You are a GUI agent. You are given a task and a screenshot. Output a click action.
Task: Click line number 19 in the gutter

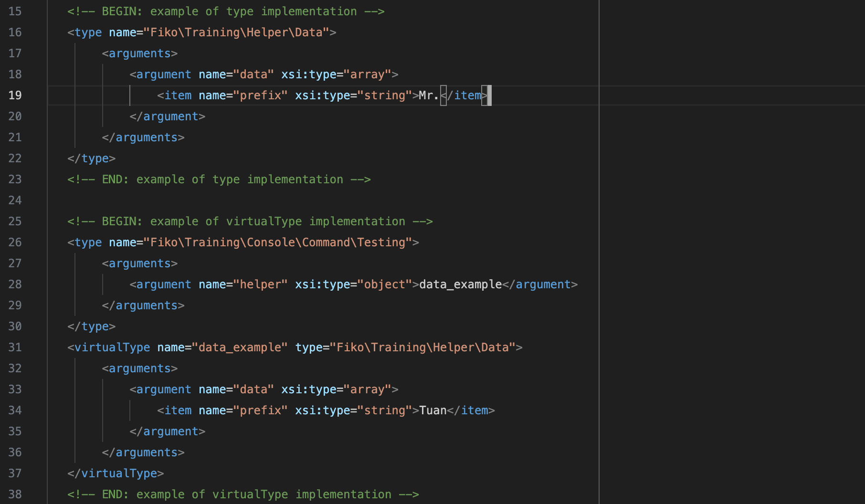click(15, 95)
